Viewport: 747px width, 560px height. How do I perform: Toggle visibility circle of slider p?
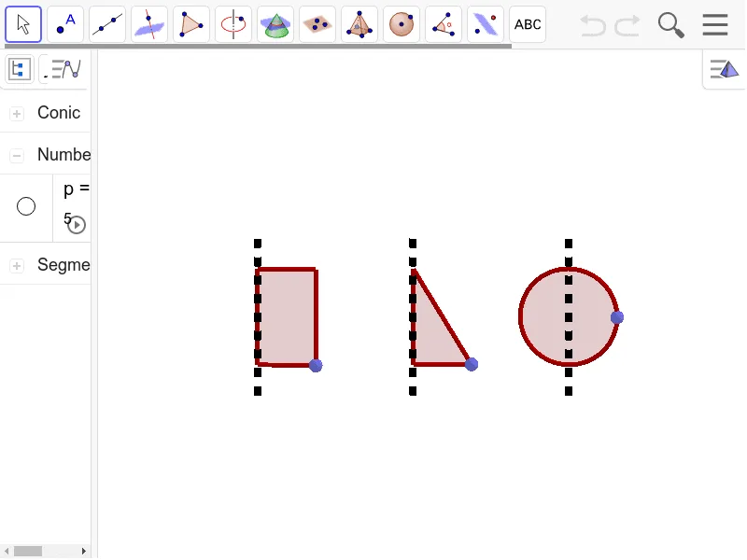tap(26, 206)
